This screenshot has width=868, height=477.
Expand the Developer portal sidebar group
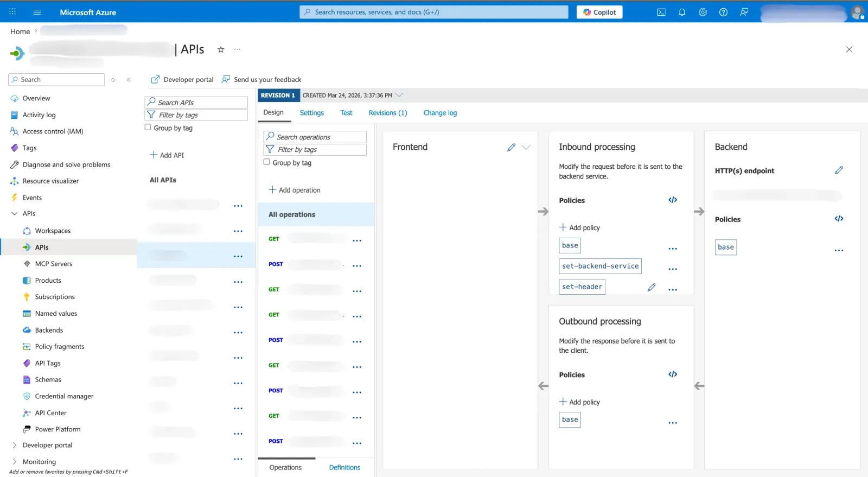15,446
